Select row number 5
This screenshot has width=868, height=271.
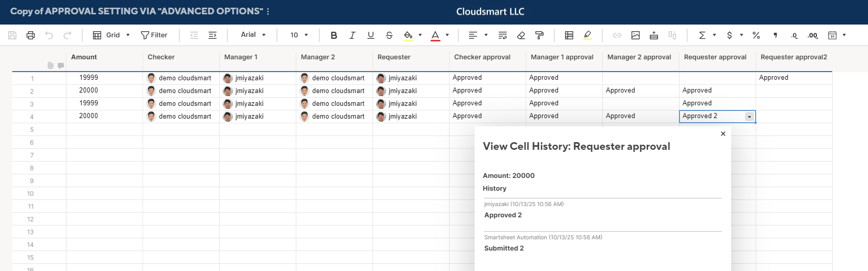[32, 130]
